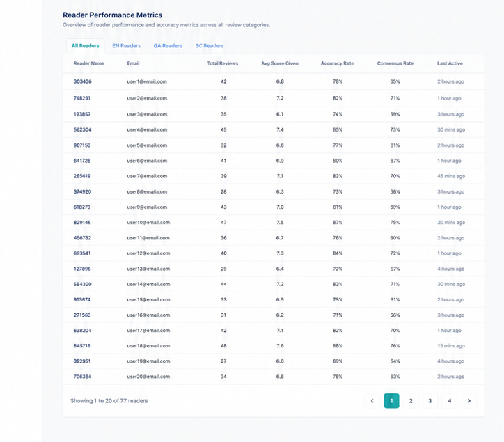This screenshot has width=504, height=442.
Task: Click the Consensus Rate column header
Action: tap(395, 63)
